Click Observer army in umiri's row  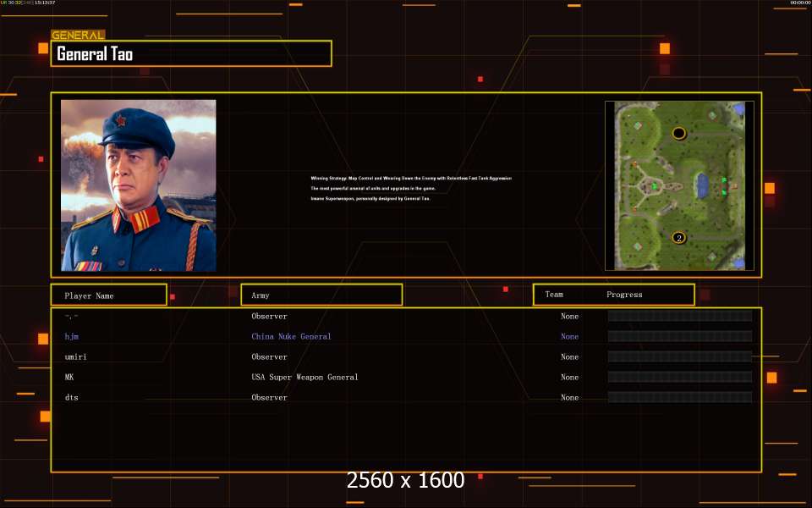pos(269,356)
